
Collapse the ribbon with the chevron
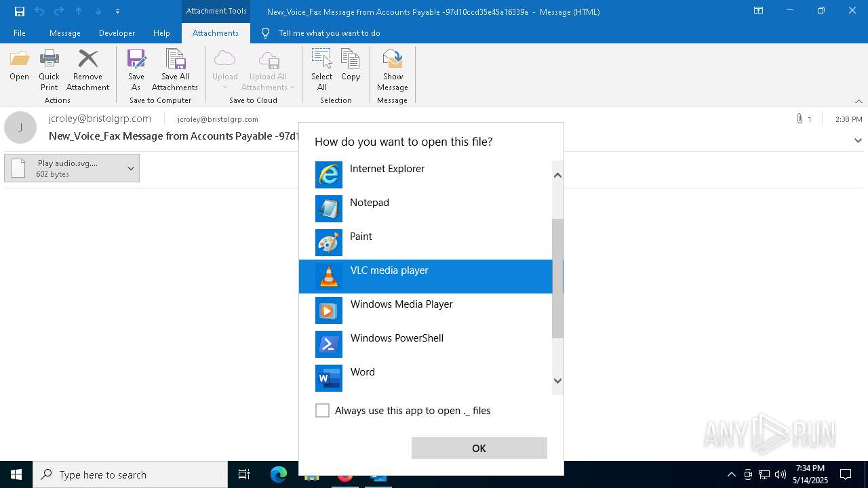(859, 101)
